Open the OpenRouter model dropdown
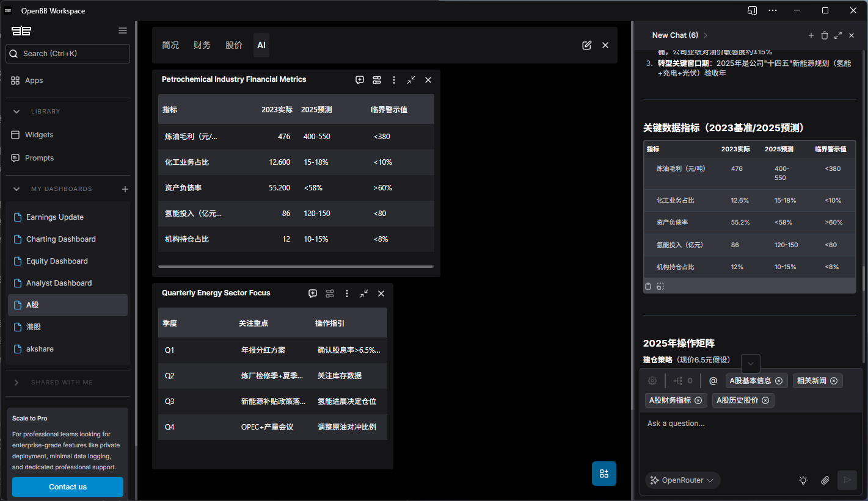The height and width of the screenshot is (501, 868). tap(683, 480)
